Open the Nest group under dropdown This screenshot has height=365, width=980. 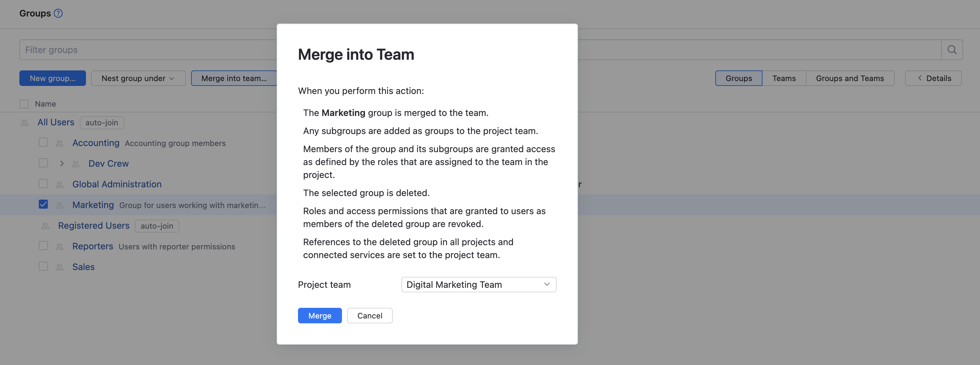[138, 78]
